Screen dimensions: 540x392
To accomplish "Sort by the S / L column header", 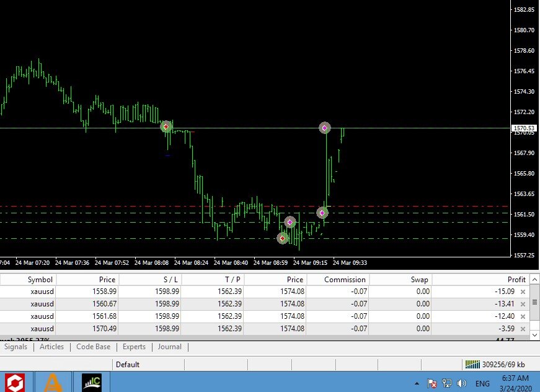I will point(150,279).
